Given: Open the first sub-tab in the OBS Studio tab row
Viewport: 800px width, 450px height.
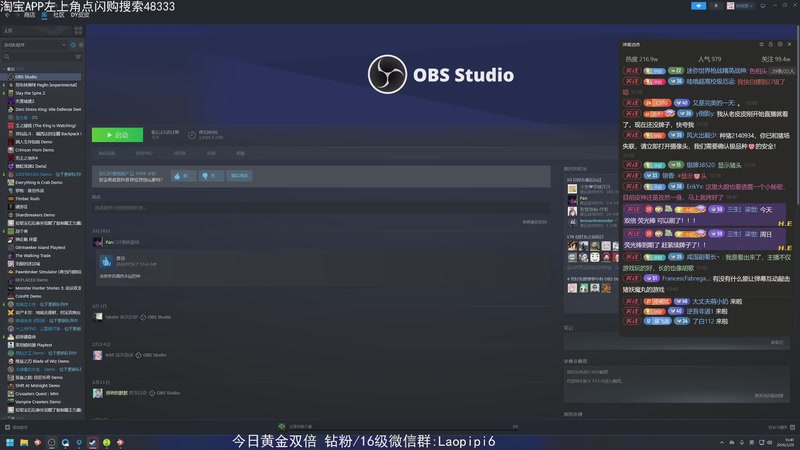Looking at the screenshot, I should (107, 153).
